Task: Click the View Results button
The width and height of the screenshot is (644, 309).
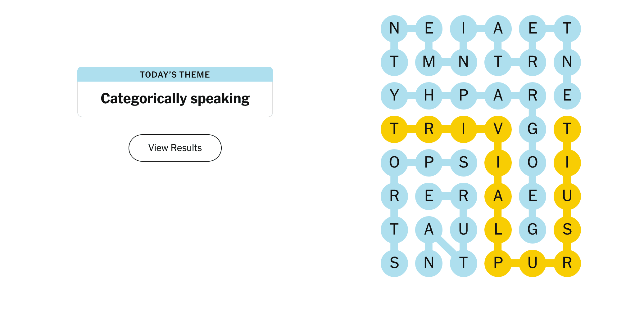Action: click(x=175, y=148)
